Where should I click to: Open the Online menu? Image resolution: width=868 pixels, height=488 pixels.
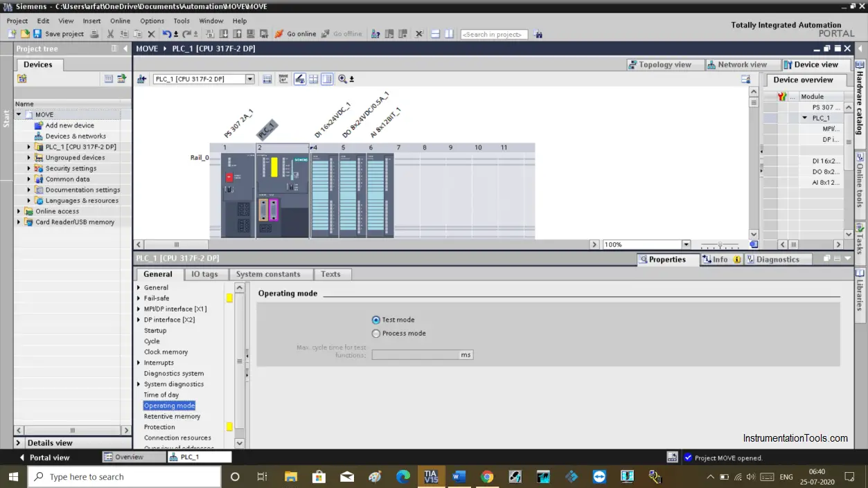[x=120, y=21]
